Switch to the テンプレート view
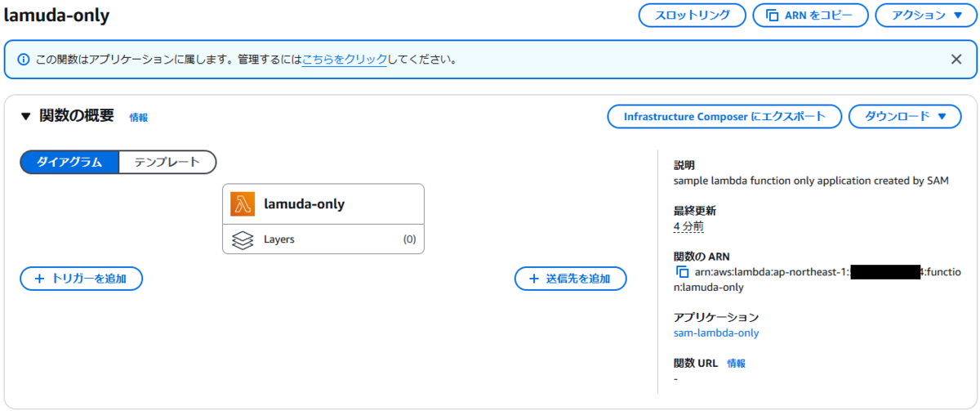Viewport: 980px width, 411px height. click(167, 162)
